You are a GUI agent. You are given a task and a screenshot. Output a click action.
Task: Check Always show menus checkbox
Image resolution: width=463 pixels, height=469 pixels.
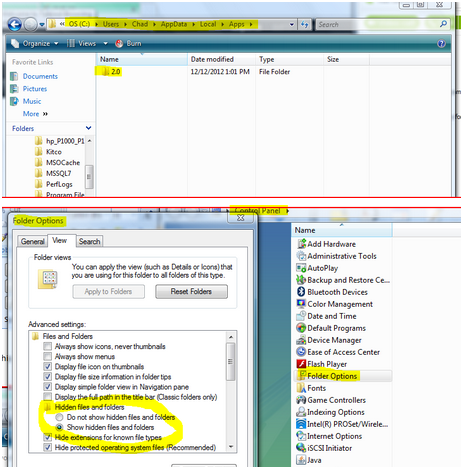[x=48, y=356]
